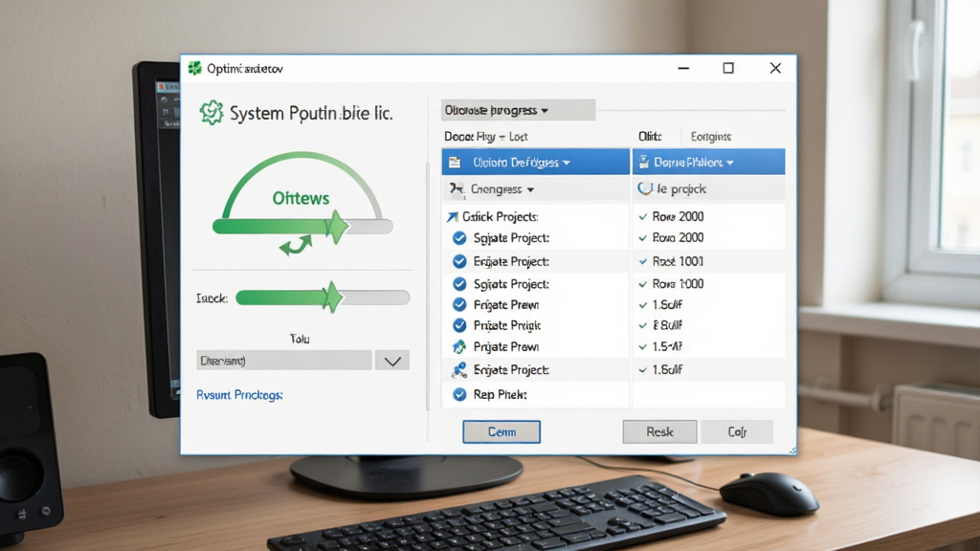Toggle the Sgjats Project checkbox
Image resolution: width=980 pixels, height=551 pixels.
459,284
